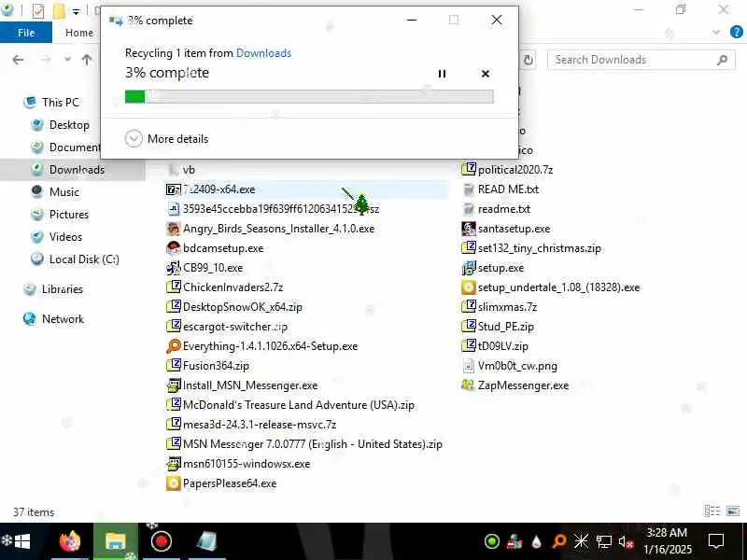Refresh the Downloads folder view

click(x=528, y=60)
